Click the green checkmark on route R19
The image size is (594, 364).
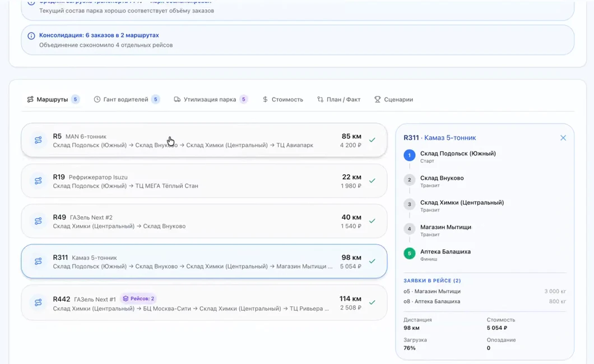click(373, 181)
